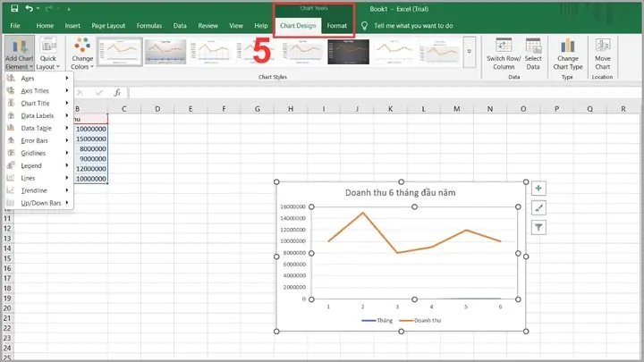This screenshot has height=362, width=644.
Task: Open the Trendline submenu
Action: pos(38,190)
